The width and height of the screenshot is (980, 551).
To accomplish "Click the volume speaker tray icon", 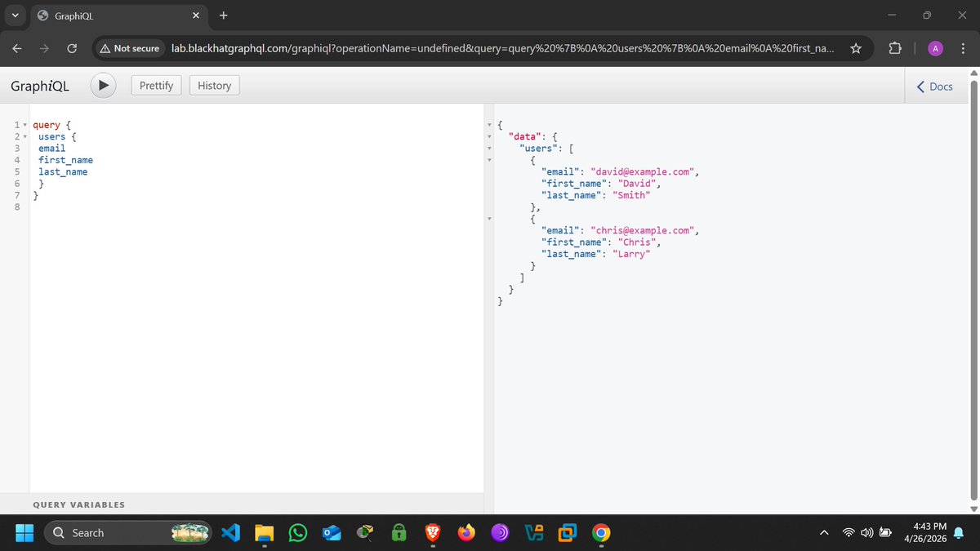I will point(867,533).
